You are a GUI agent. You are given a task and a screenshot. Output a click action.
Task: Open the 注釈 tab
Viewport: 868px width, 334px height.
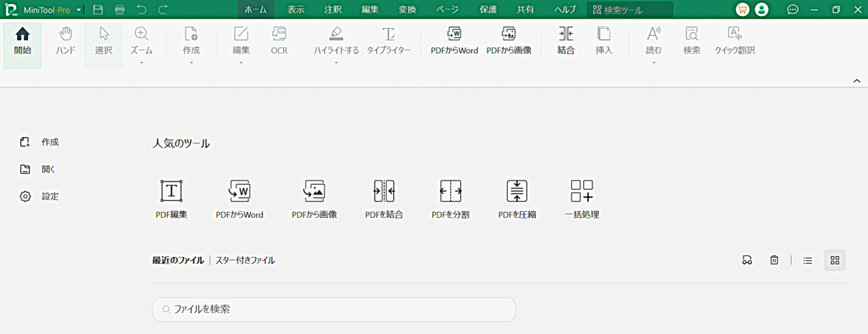(332, 9)
